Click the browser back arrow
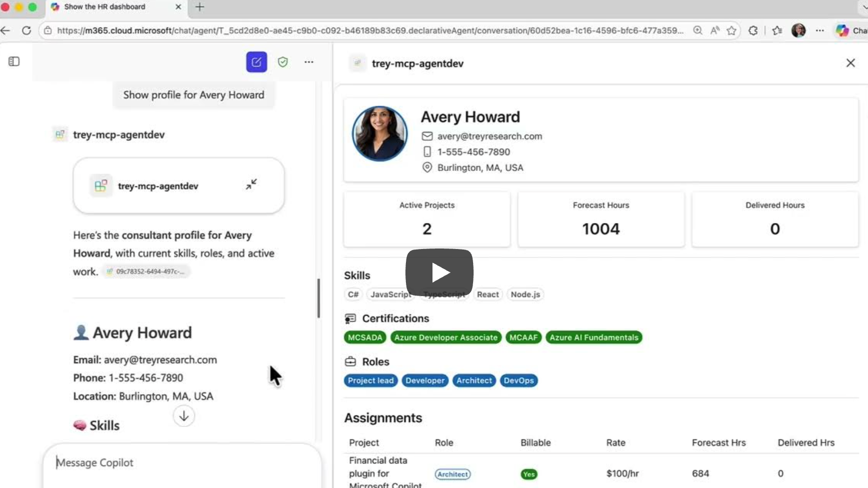 click(x=6, y=31)
